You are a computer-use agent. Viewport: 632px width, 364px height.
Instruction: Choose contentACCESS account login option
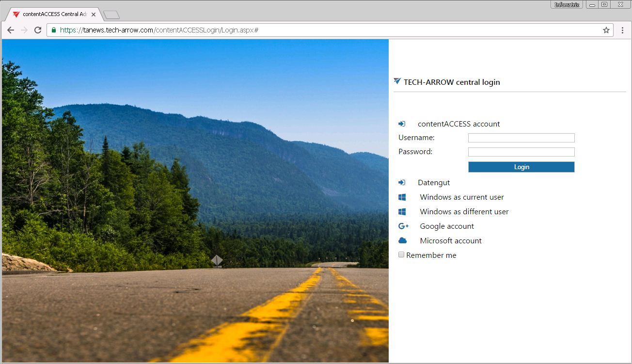tap(459, 124)
